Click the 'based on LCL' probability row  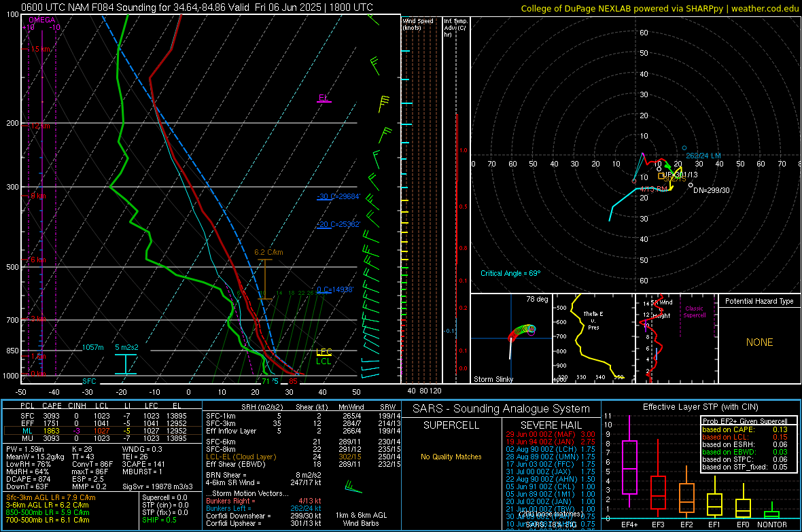coord(745,437)
